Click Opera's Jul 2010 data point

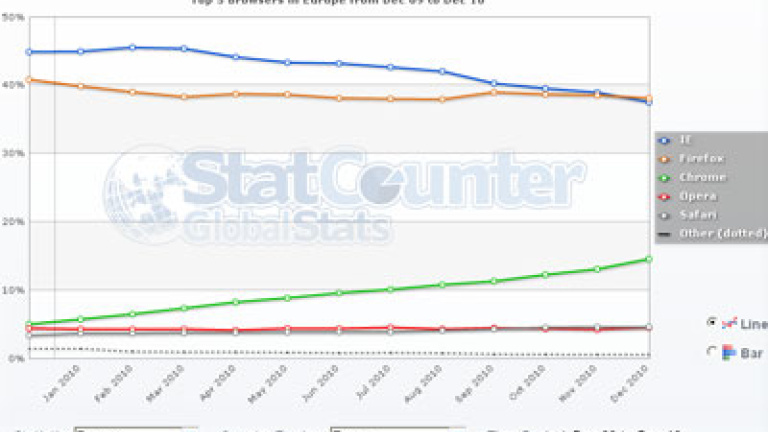click(x=390, y=327)
